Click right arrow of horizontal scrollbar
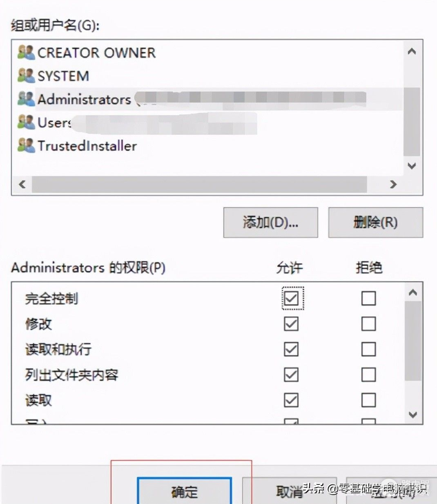Screen dimensions: 437x504 (x=393, y=184)
